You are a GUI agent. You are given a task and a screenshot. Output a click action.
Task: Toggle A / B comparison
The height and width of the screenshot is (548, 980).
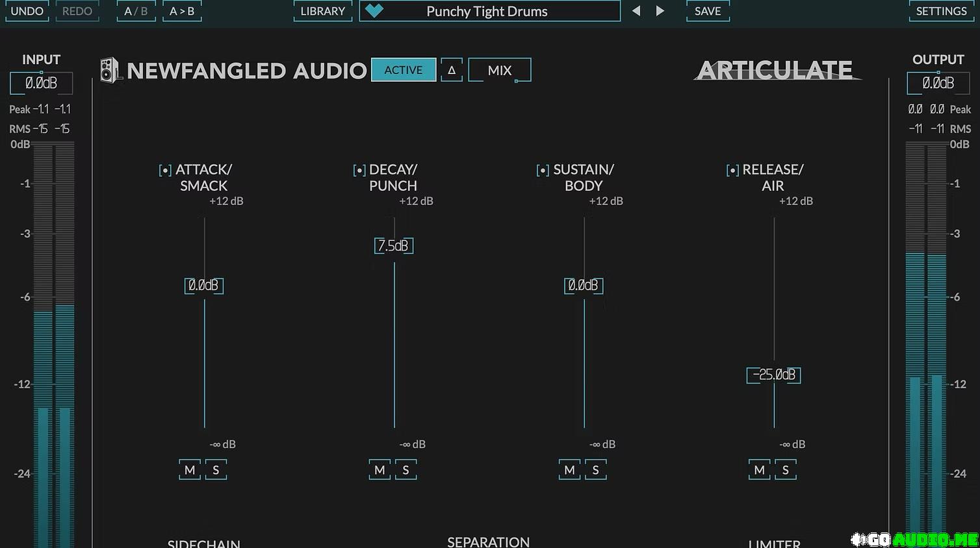(136, 11)
